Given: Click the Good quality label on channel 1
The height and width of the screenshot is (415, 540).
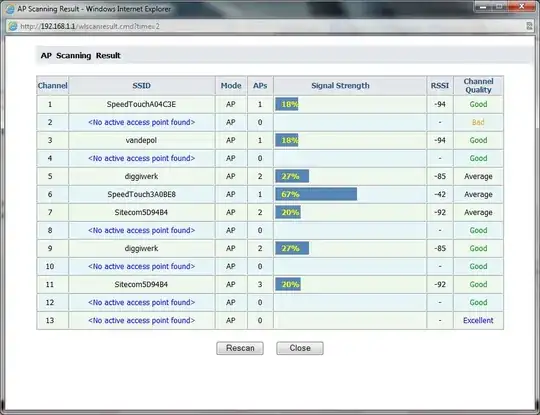Looking at the screenshot, I should (478, 104).
